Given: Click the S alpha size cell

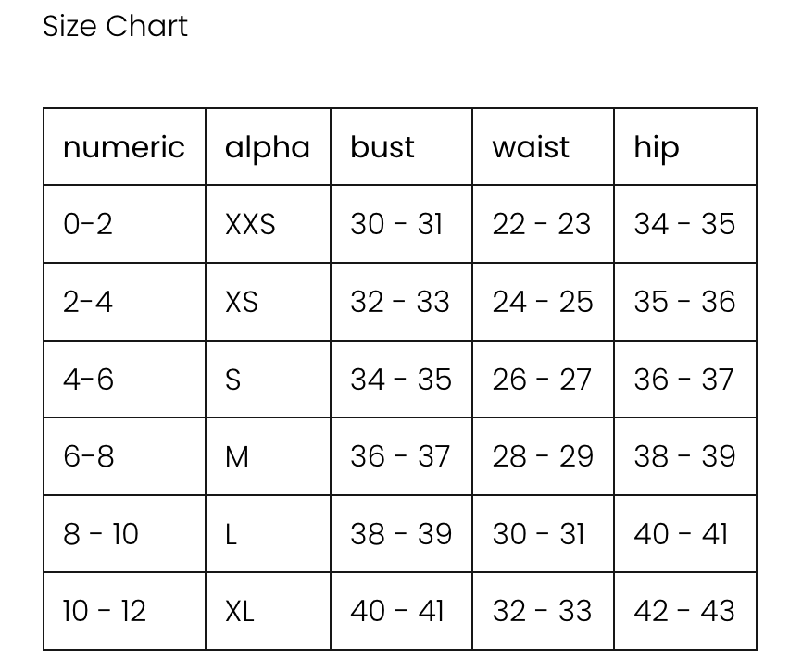Looking at the screenshot, I should [233, 380].
